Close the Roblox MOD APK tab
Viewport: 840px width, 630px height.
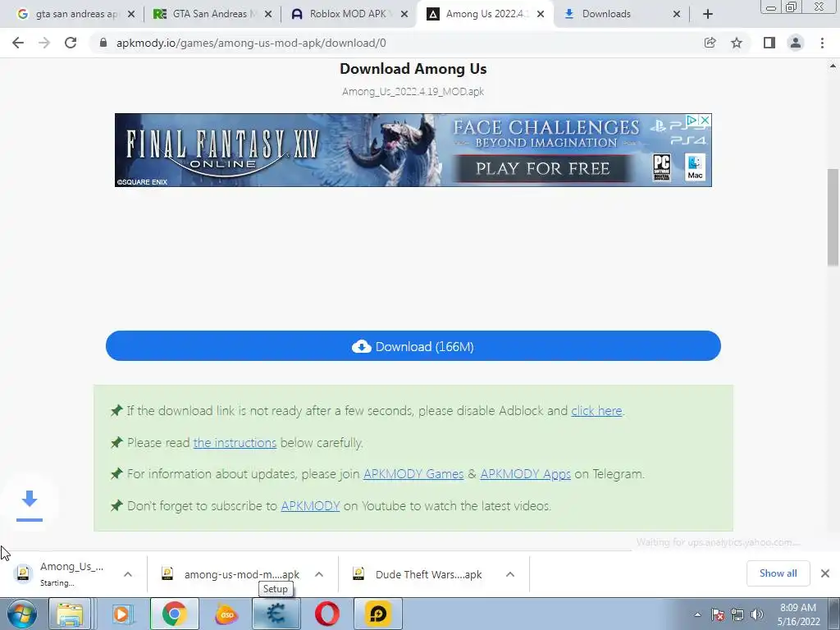click(x=404, y=14)
